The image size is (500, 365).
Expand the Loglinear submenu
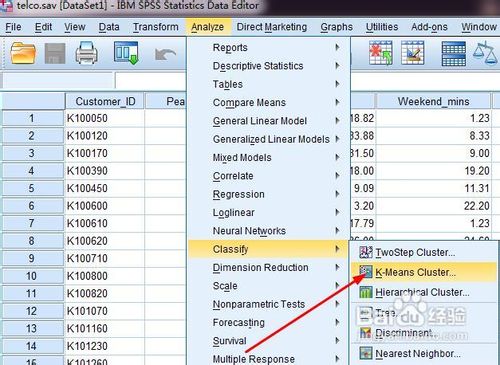point(269,213)
